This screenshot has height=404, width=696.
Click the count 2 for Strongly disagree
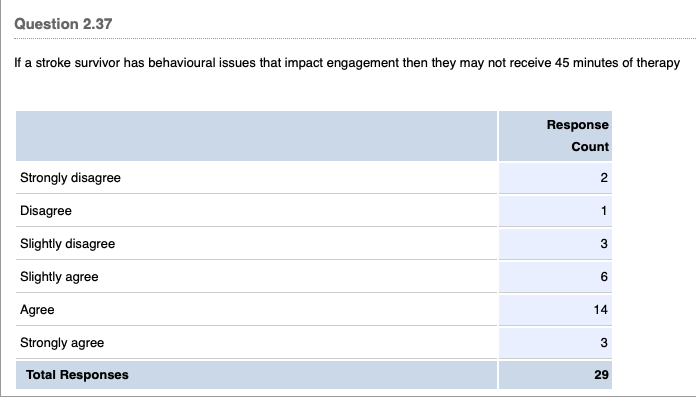point(604,178)
